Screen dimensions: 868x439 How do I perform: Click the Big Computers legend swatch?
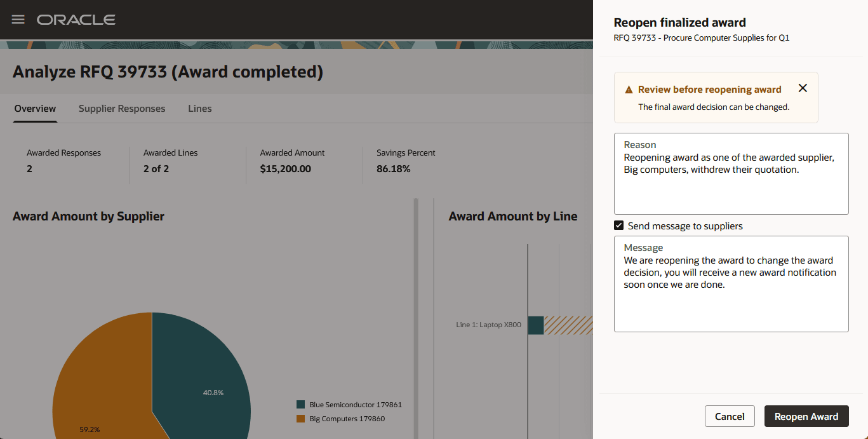pos(301,419)
